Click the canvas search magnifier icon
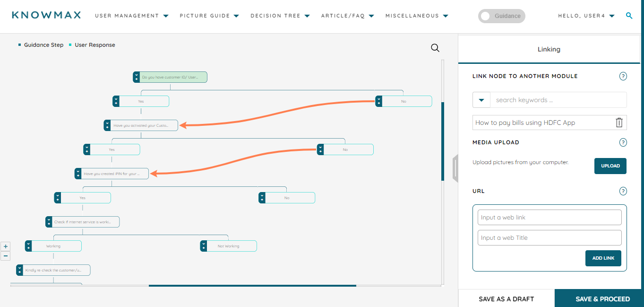Image resolution: width=644 pixels, height=307 pixels. click(435, 48)
